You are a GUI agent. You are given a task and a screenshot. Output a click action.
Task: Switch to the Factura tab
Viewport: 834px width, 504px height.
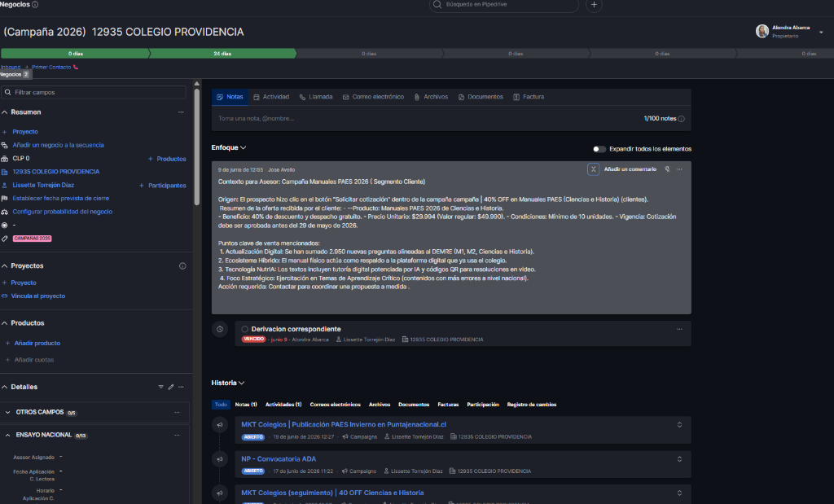[529, 97]
